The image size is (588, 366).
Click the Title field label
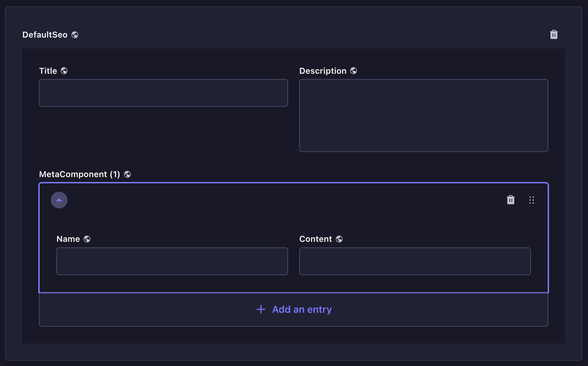pos(48,71)
